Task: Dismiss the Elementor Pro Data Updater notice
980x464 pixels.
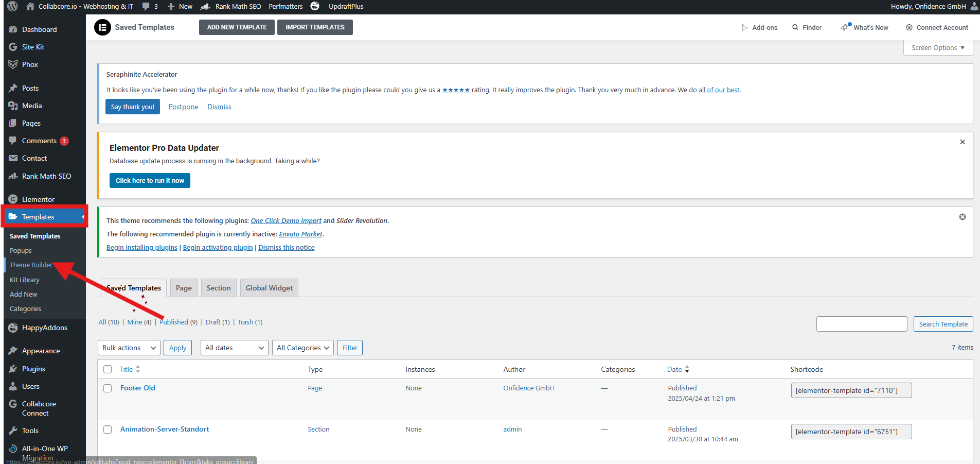Action: click(963, 142)
